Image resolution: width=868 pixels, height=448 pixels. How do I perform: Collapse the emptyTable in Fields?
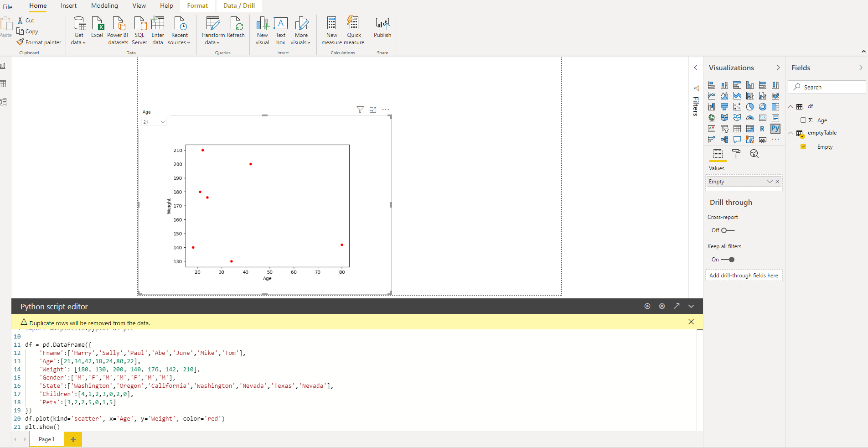pyautogui.click(x=790, y=133)
